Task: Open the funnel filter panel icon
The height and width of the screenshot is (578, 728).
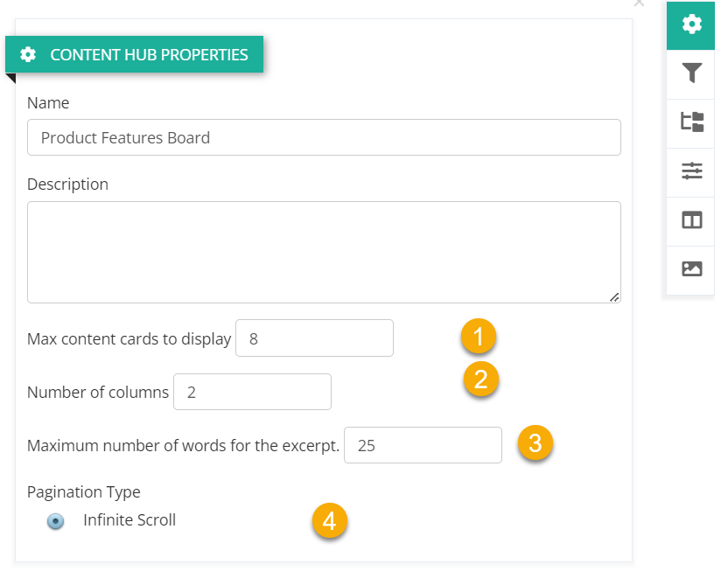Action: (691, 73)
